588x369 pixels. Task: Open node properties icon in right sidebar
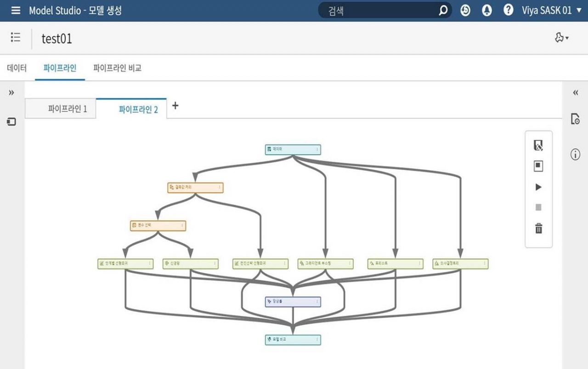click(x=575, y=119)
